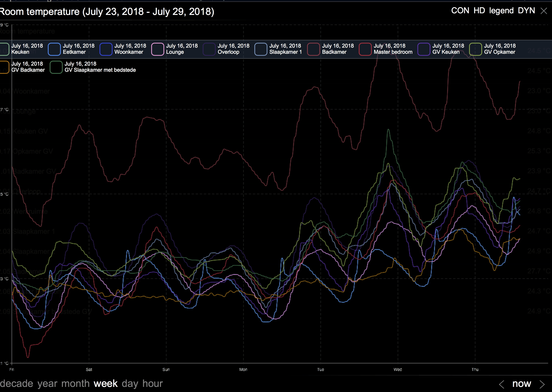Click the Tue marker on time axis

321,370
